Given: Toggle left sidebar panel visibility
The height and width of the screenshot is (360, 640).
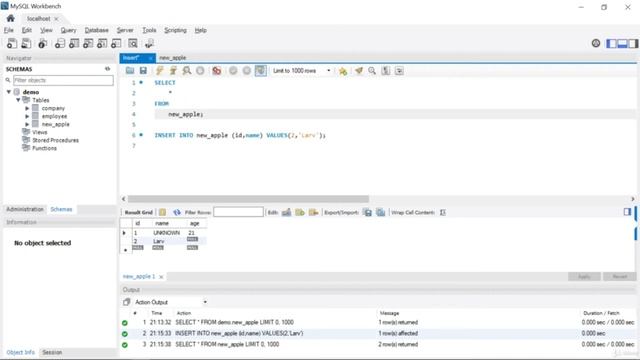Looking at the screenshot, I should point(611,43).
